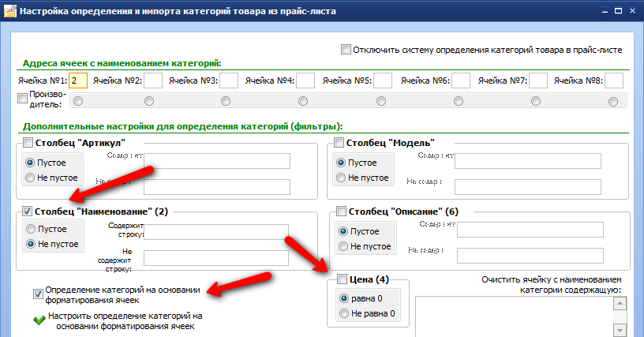Open 'Настроить определение категорий на основании форматирования ячеек'
Image resolution: width=644 pixels, height=337 pixels.
click(125, 321)
